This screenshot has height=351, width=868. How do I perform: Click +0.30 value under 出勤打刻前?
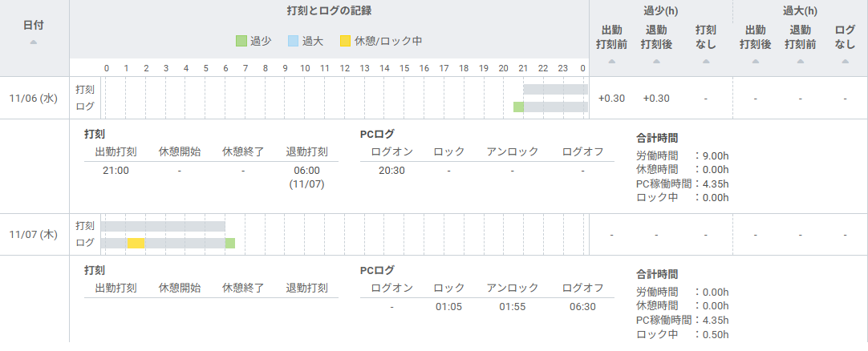coord(611,99)
